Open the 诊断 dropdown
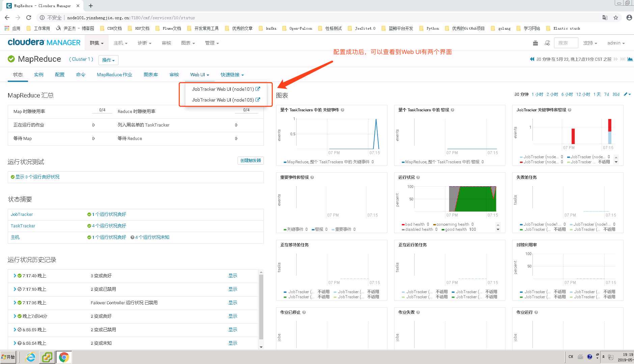634x364 pixels. (x=144, y=43)
